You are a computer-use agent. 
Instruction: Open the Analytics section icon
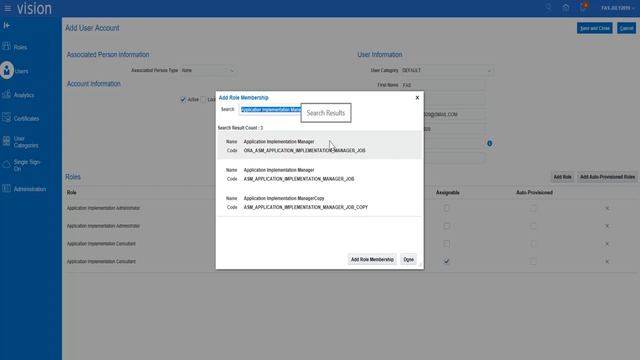[6, 94]
